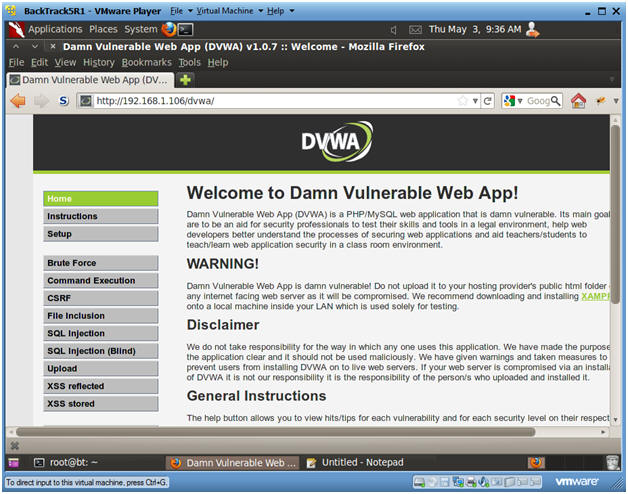
Task: Open the XSS stored exercise
Action: [x=101, y=404]
